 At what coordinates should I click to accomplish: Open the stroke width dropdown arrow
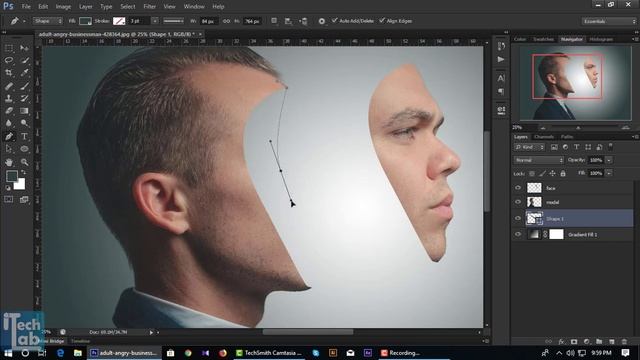click(x=155, y=21)
